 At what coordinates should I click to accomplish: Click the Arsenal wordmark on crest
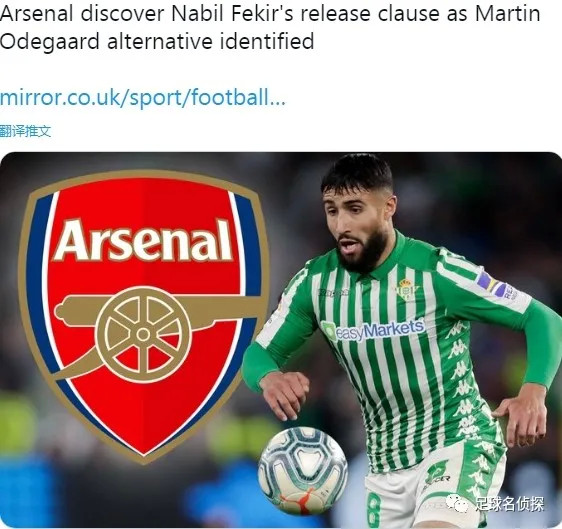click(x=143, y=240)
